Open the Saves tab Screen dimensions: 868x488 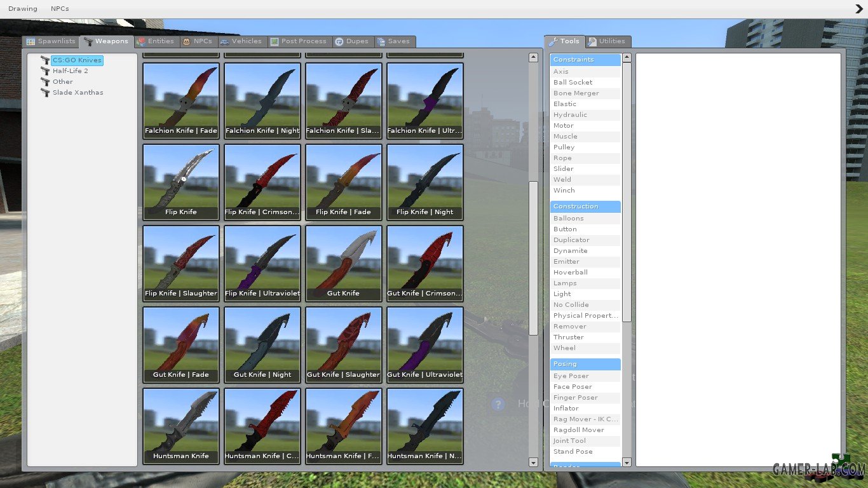coord(394,41)
